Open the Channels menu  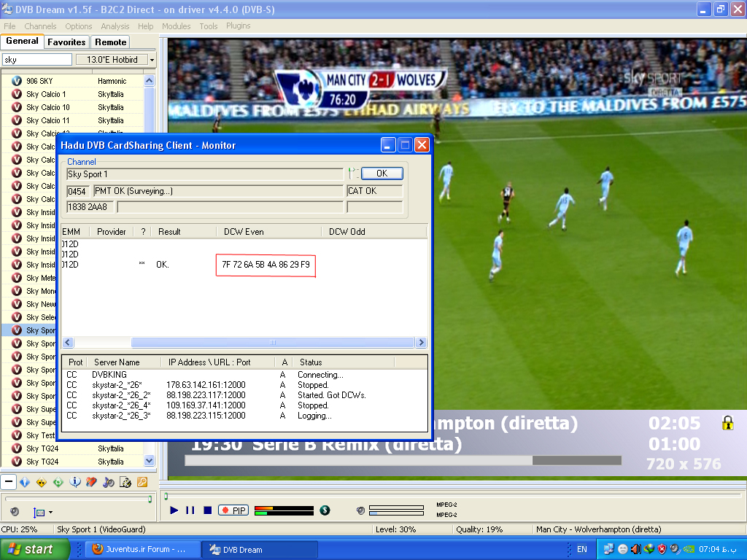tap(40, 26)
